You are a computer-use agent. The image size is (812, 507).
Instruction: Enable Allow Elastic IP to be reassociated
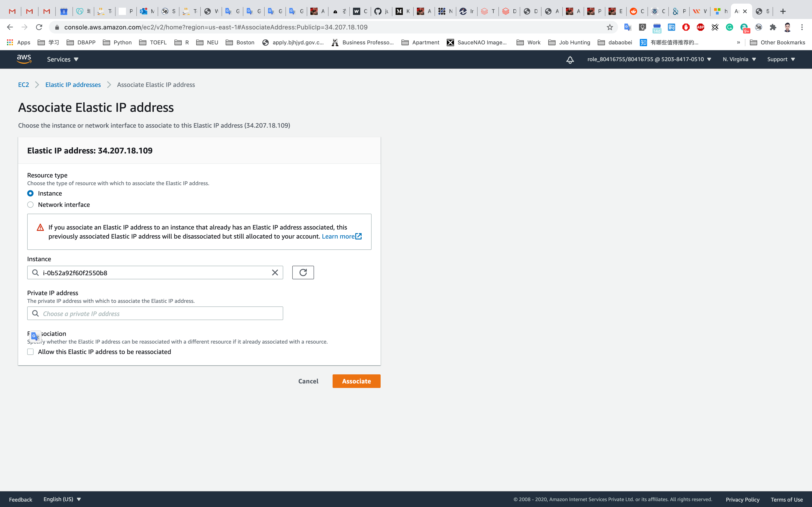(x=31, y=352)
